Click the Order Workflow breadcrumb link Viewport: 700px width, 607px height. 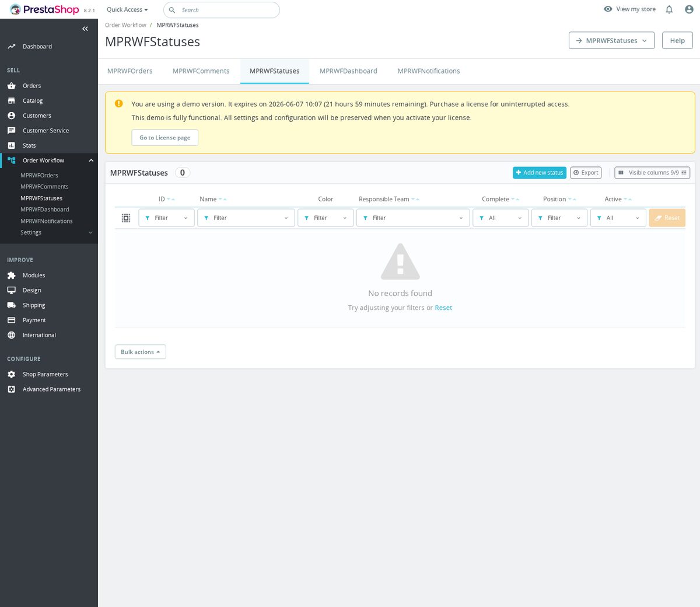pyautogui.click(x=125, y=25)
